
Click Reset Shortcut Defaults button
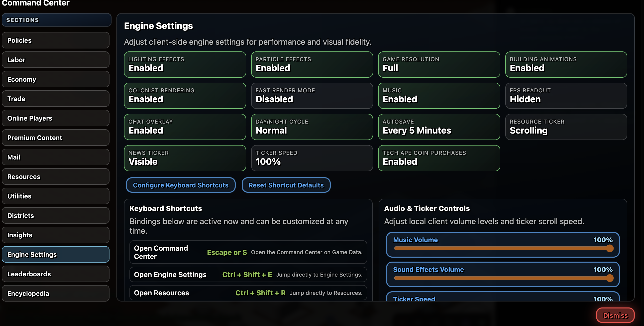pos(286,185)
